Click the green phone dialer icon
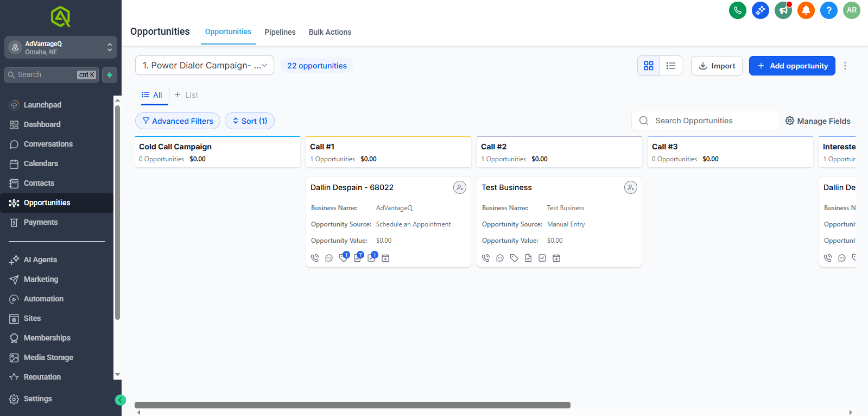The height and width of the screenshot is (416, 868). [737, 10]
